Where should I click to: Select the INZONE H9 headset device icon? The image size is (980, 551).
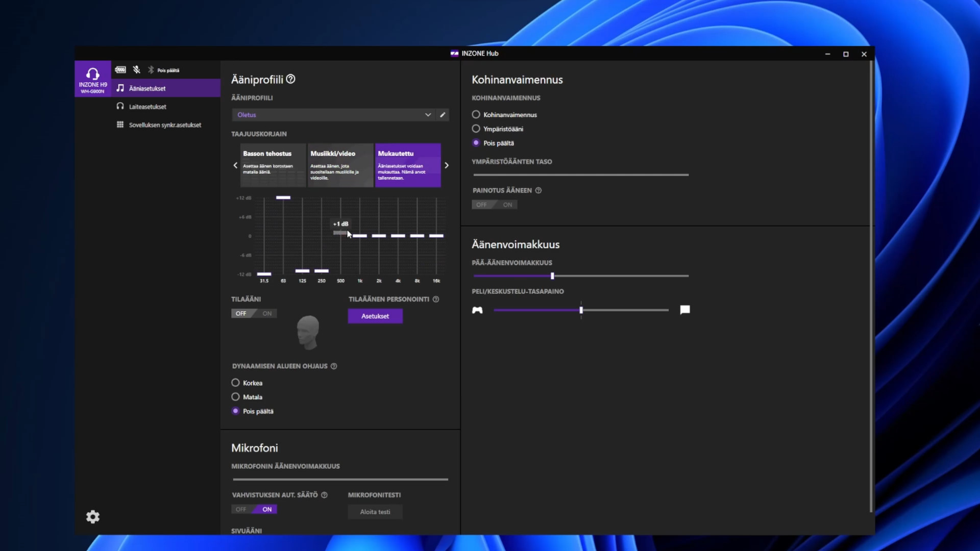coord(93,79)
